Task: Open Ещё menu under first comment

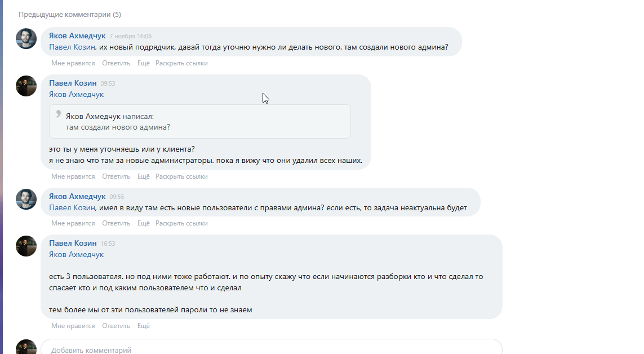Action: [143, 63]
